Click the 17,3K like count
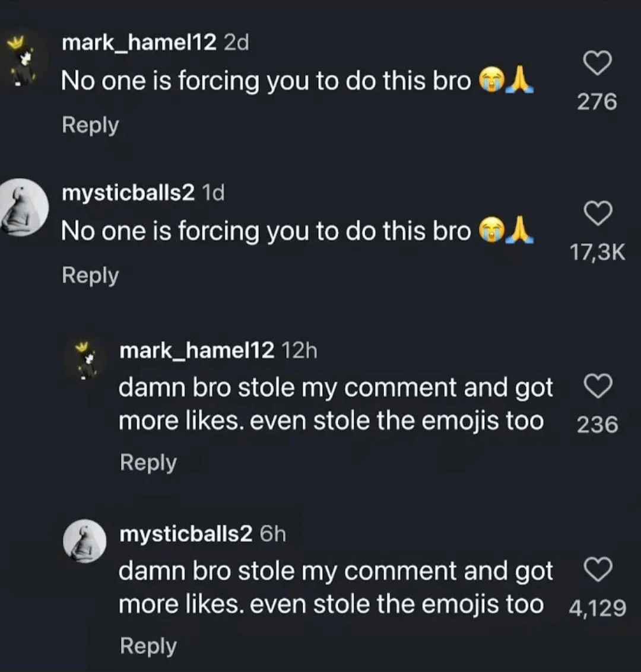Image resolution: width=641 pixels, height=672 pixels. tap(597, 253)
